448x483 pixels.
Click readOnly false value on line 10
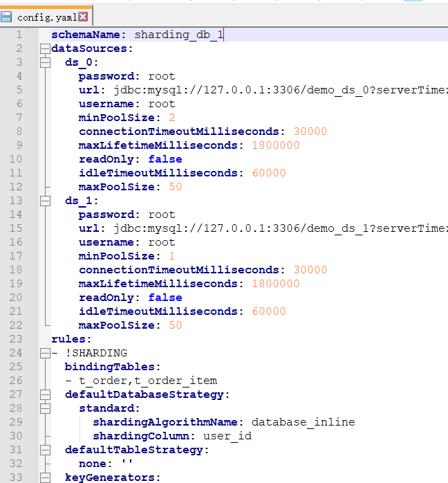[x=165, y=159]
